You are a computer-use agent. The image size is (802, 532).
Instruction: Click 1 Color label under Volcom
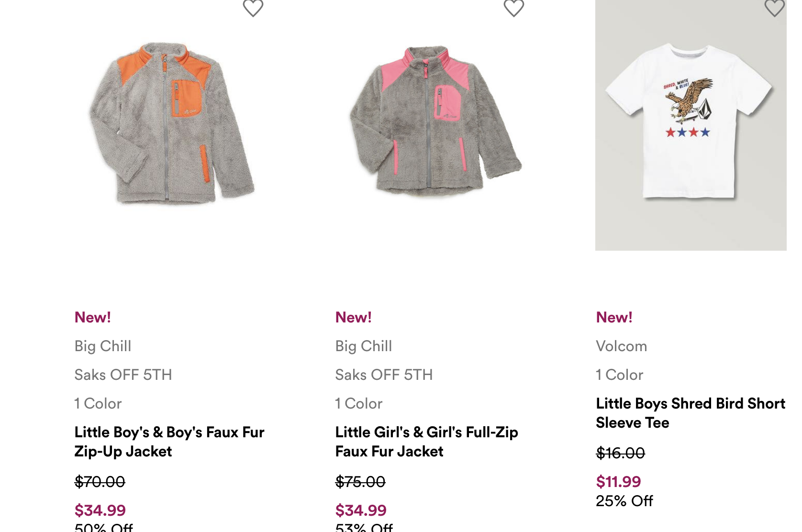(619, 375)
